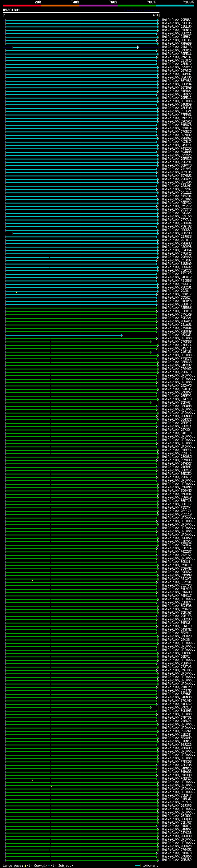Click the purple ~60% identity legend segment
197x868 pixels.
(x=99, y=6)
